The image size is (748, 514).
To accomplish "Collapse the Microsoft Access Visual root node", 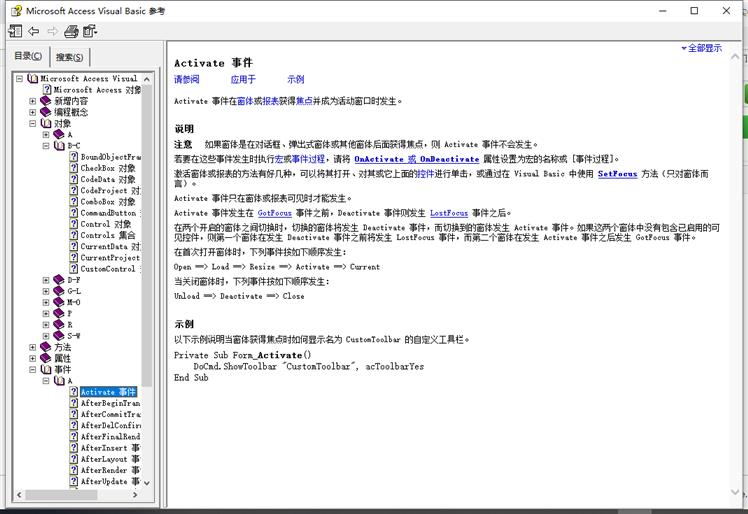I will pyautogui.click(x=20, y=78).
